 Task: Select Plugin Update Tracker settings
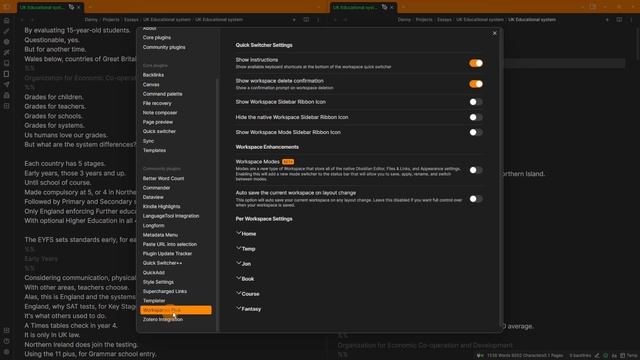(167, 253)
